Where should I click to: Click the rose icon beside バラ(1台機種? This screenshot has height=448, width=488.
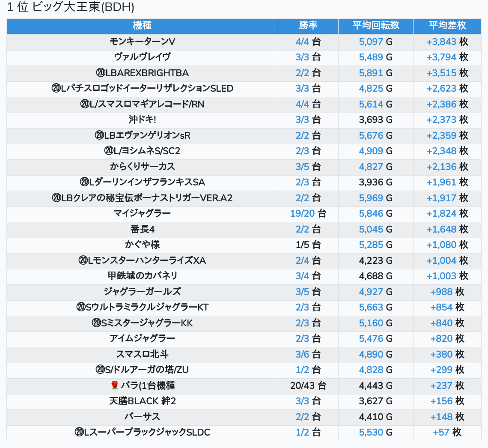(114, 386)
